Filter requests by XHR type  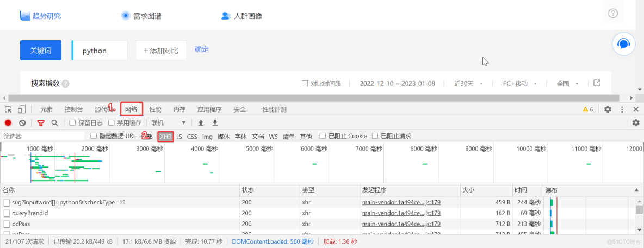pos(166,137)
